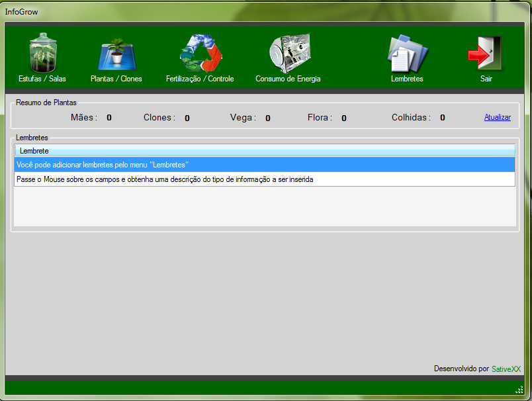Click the 'Plantas / Clones' text label
Viewport: 532px width, 401px height.
click(116, 79)
